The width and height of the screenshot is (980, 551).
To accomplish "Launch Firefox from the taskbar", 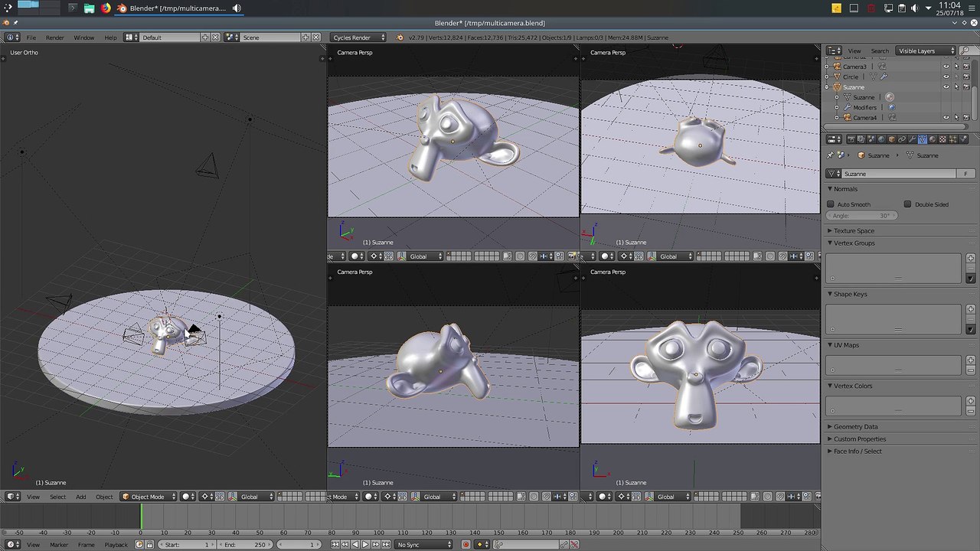I will [x=106, y=8].
